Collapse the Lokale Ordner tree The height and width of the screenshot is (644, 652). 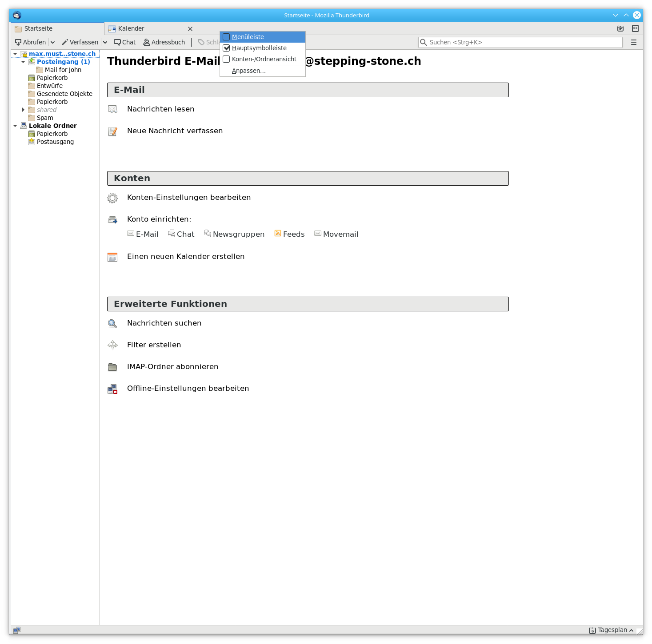15,126
